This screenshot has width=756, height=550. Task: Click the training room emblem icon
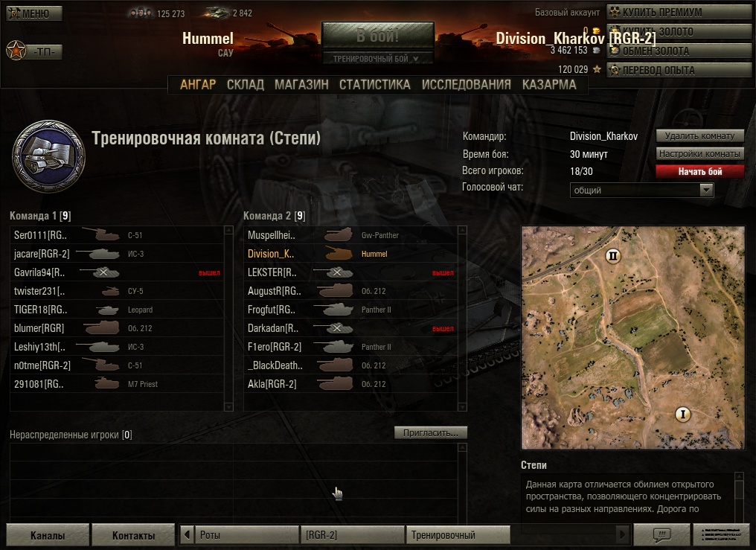pyautogui.click(x=48, y=156)
